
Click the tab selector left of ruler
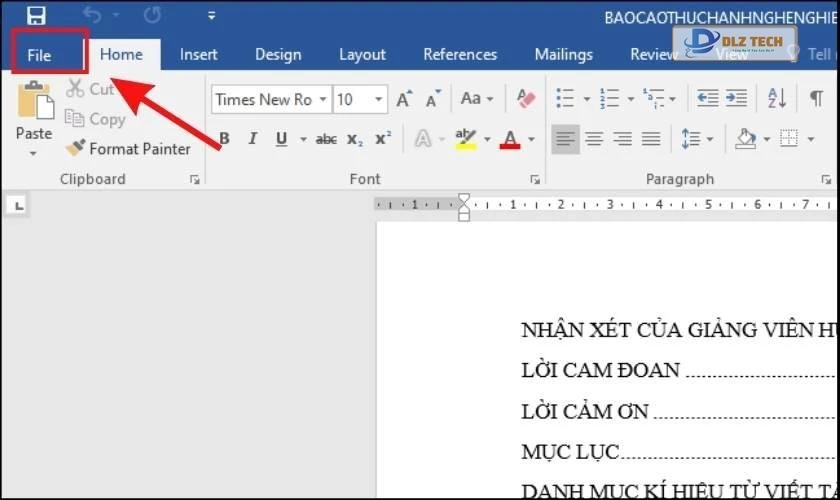(x=17, y=207)
